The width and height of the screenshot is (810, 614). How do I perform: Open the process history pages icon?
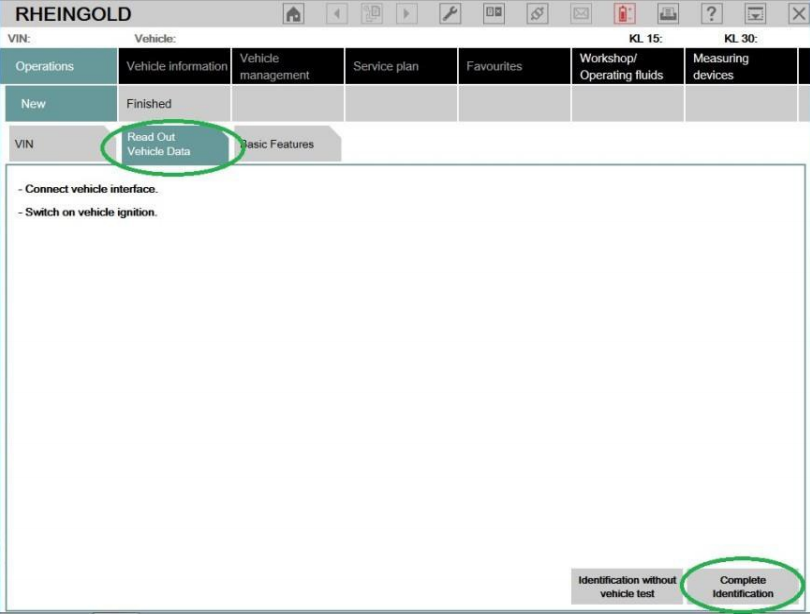(x=371, y=13)
